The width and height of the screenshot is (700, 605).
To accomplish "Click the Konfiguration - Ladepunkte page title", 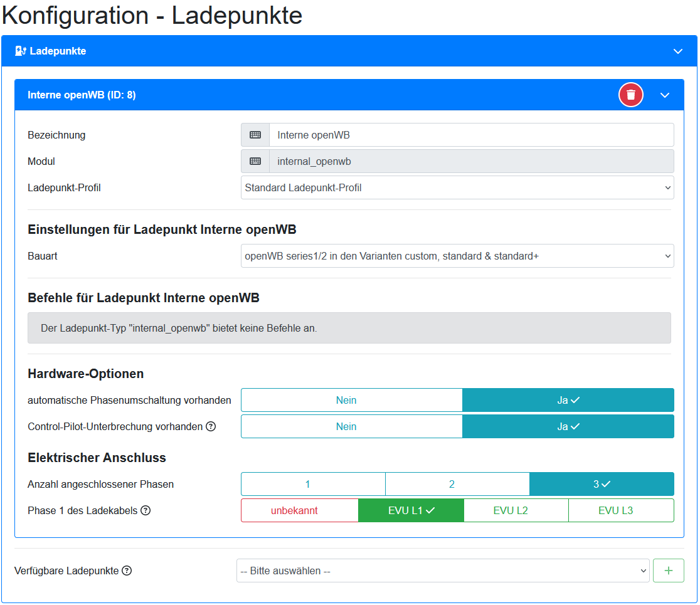I will pyautogui.click(x=152, y=15).
